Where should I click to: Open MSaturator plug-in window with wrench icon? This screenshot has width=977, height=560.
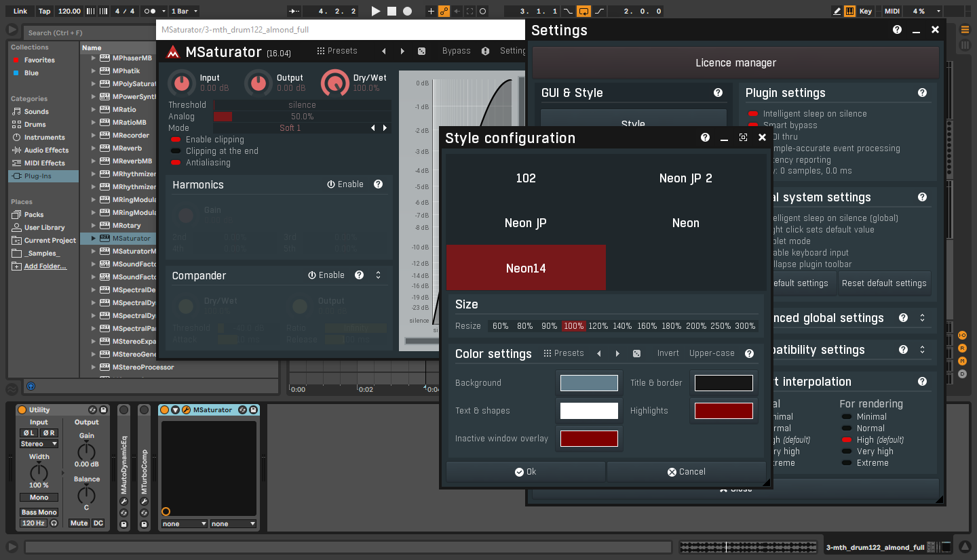coord(186,410)
